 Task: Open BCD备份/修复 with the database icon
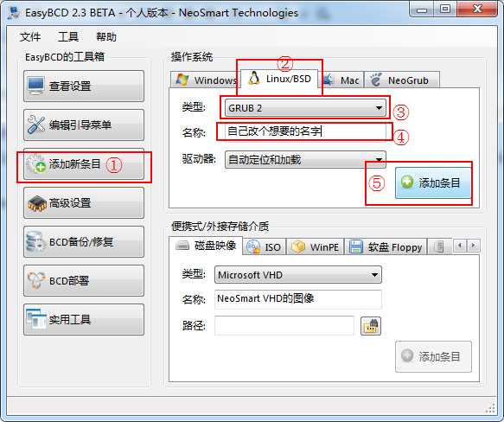[84, 242]
